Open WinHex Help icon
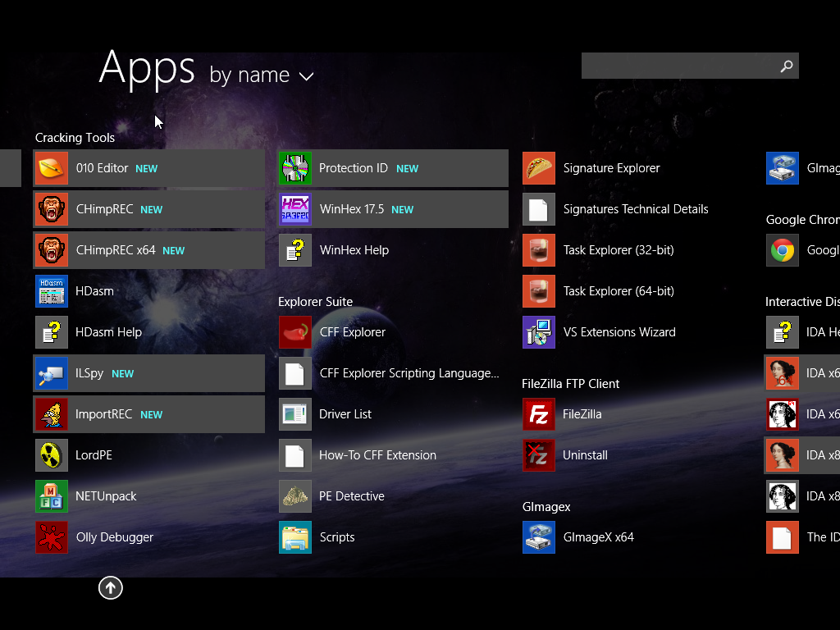Screen dimensions: 840x630 tap(295, 250)
